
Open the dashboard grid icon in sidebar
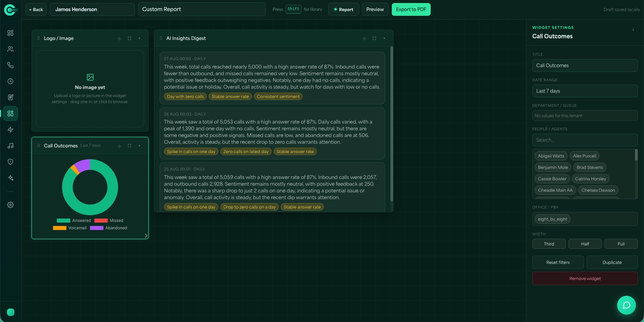(x=10, y=33)
